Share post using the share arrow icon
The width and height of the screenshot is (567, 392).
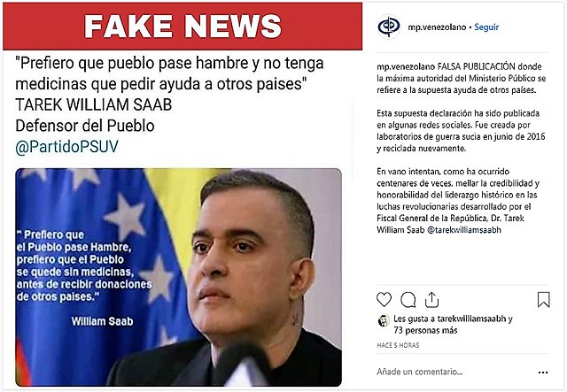[431, 299]
